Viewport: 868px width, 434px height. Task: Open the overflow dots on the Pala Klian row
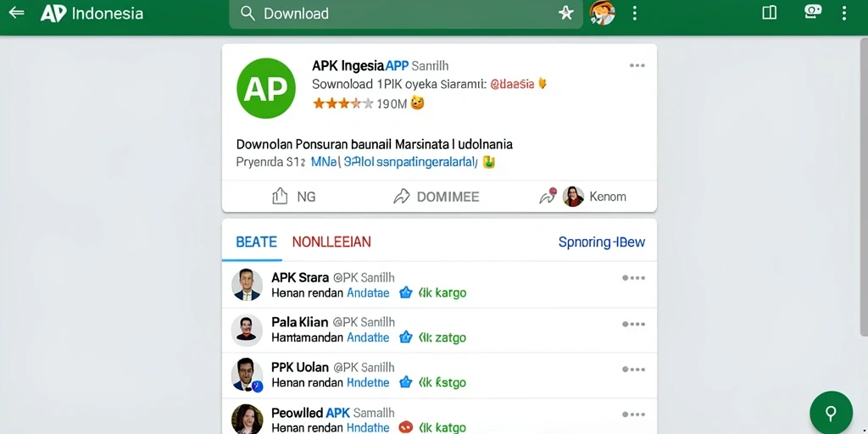point(634,324)
